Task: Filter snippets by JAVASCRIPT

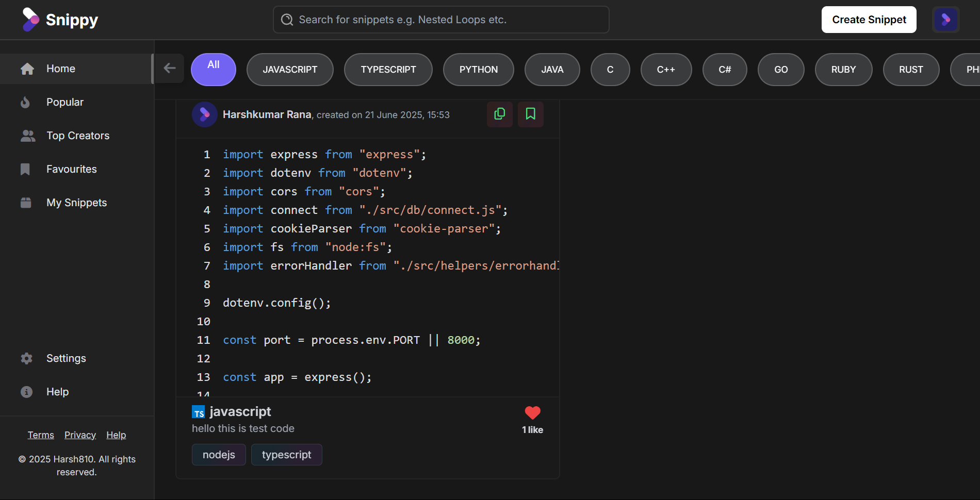Action: tap(290, 70)
